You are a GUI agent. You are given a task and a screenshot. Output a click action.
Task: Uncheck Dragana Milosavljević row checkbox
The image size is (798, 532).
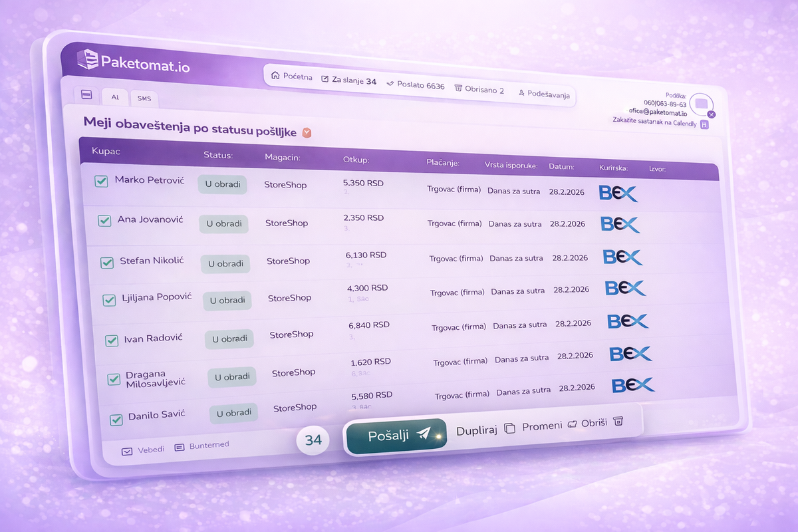click(x=114, y=379)
